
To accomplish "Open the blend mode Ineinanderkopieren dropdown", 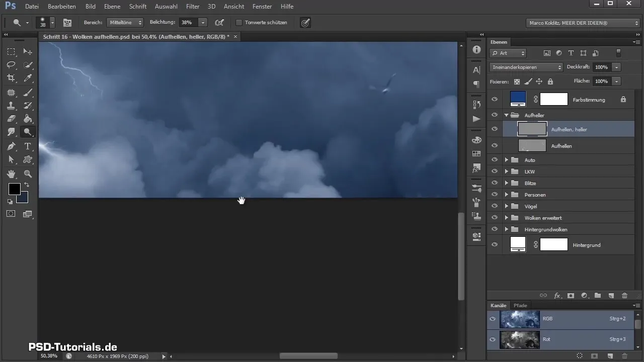I will point(526,67).
